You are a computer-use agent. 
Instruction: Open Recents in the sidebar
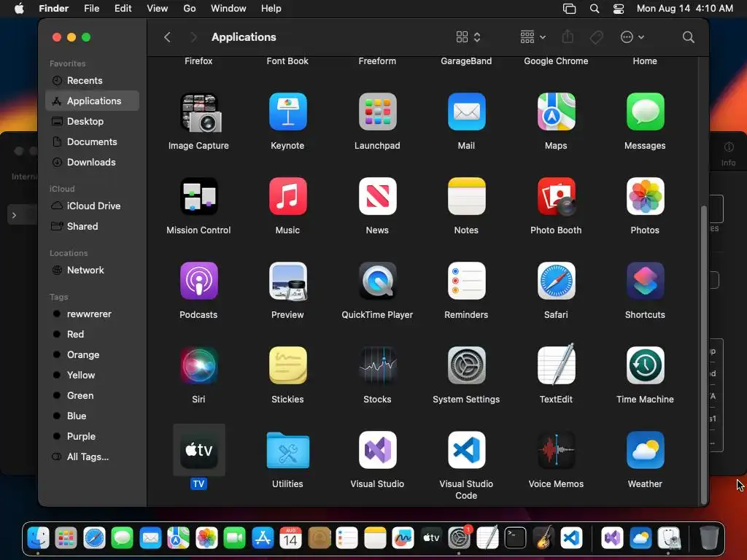click(x=93, y=80)
